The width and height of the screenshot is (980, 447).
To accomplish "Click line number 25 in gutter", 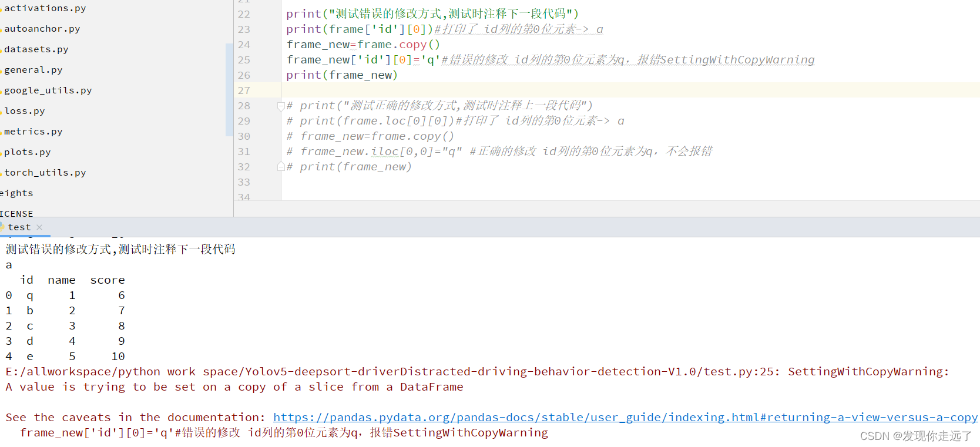I will point(244,60).
